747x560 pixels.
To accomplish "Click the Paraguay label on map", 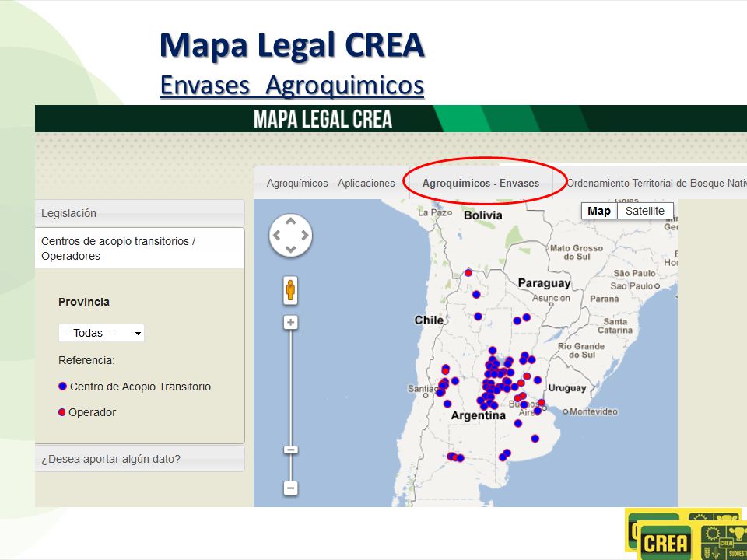I will [x=544, y=283].
